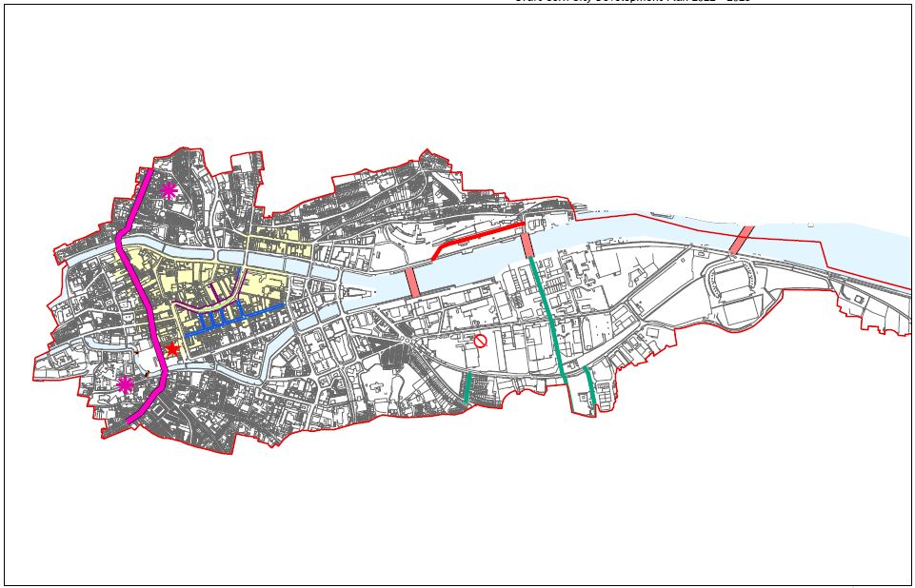Select the upper pink asterisk symbol

pos(169,190)
